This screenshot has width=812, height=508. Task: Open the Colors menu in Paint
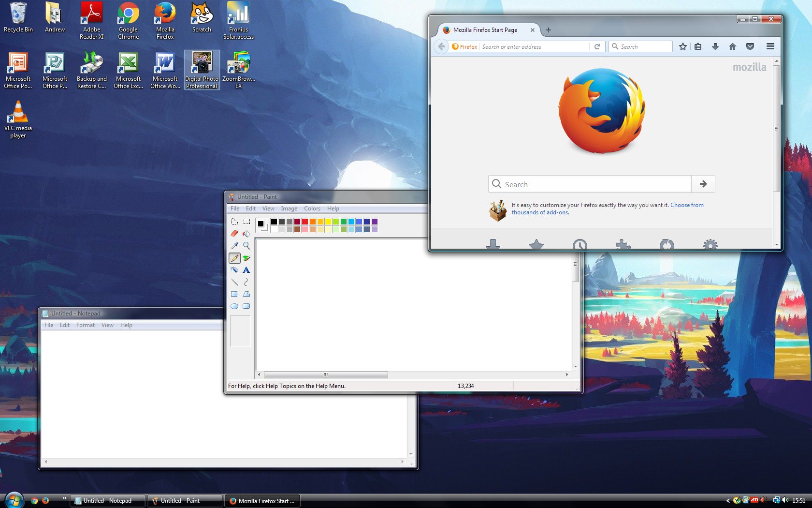pyautogui.click(x=312, y=208)
